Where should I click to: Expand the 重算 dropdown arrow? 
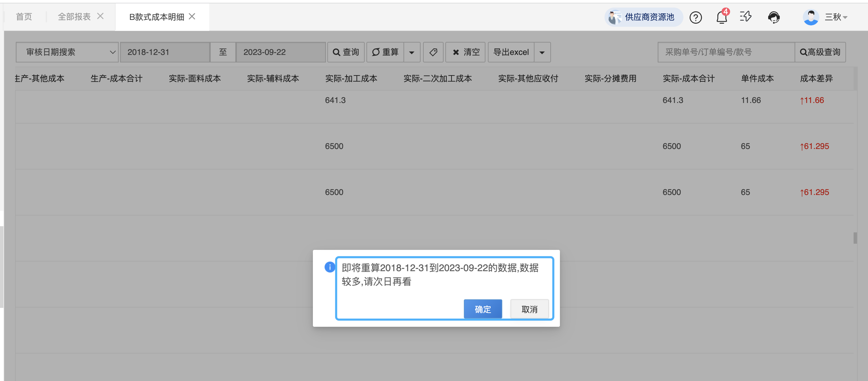click(412, 53)
